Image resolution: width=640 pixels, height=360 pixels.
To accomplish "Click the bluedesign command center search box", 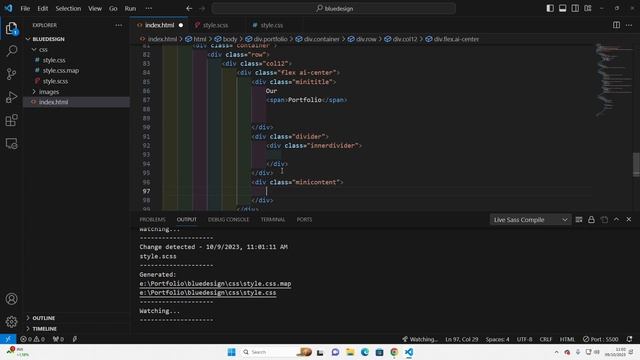I will (x=333, y=8).
